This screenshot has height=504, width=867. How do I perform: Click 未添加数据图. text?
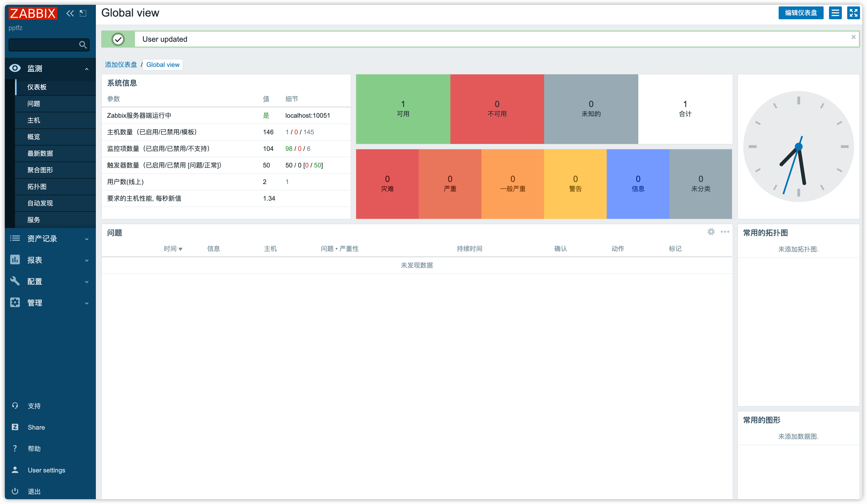(798, 436)
